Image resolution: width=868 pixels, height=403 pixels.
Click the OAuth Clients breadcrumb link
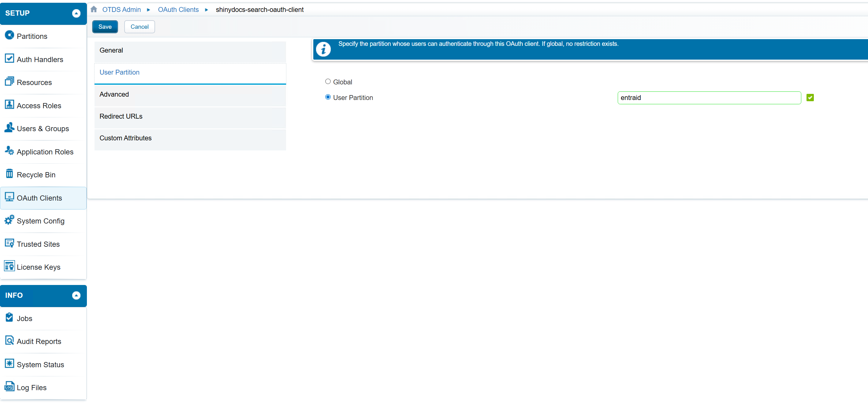click(x=178, y=10)
